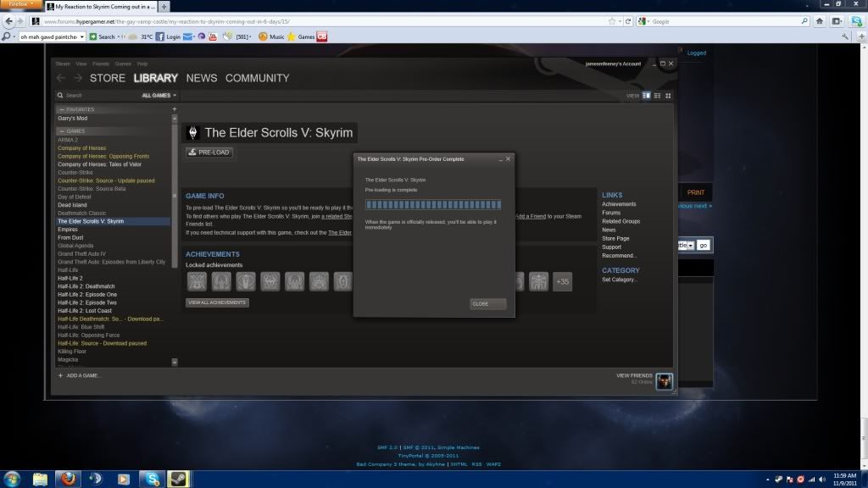868x488 pixels.
Task: Open the Friends menu in Steam
Action: pyautogui.click(x=101, y=64)
